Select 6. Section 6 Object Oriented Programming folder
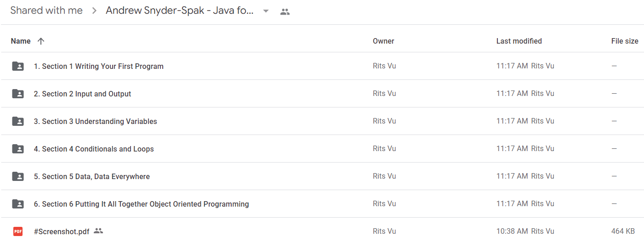 pos(322,204)
